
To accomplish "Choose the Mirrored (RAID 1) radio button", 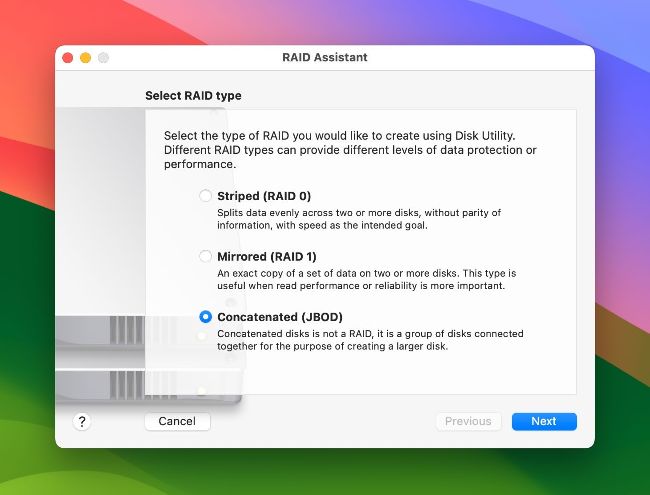I will click(206, 257).
